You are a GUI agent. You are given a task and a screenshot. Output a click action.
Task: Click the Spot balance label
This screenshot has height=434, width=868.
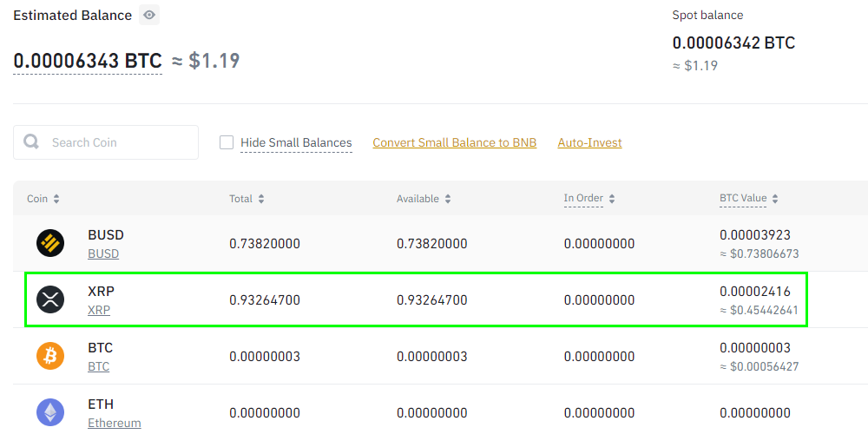point(707,16)
